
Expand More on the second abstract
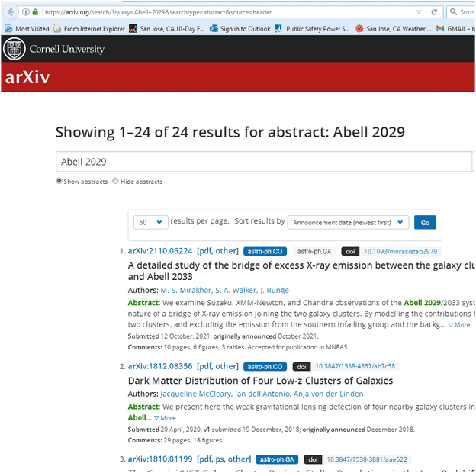[165, 418]
